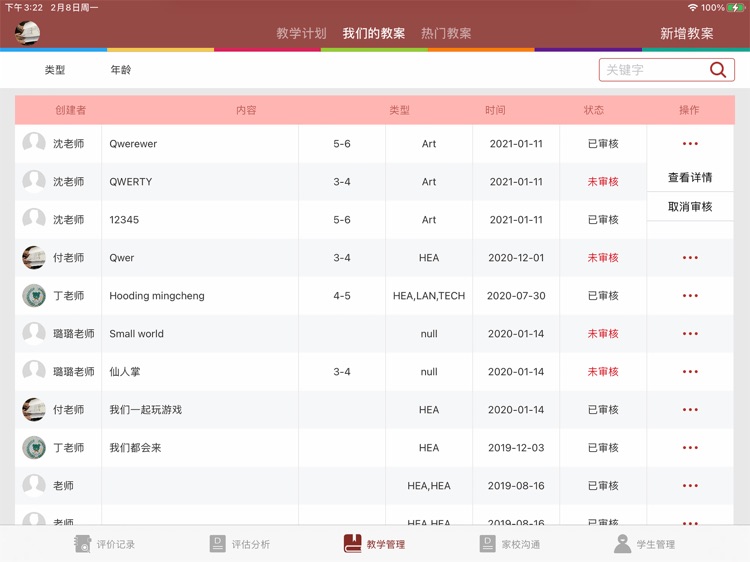The image size is (750, 562).
Task: Click 操作 column header
Action: (x=689, y=110)
